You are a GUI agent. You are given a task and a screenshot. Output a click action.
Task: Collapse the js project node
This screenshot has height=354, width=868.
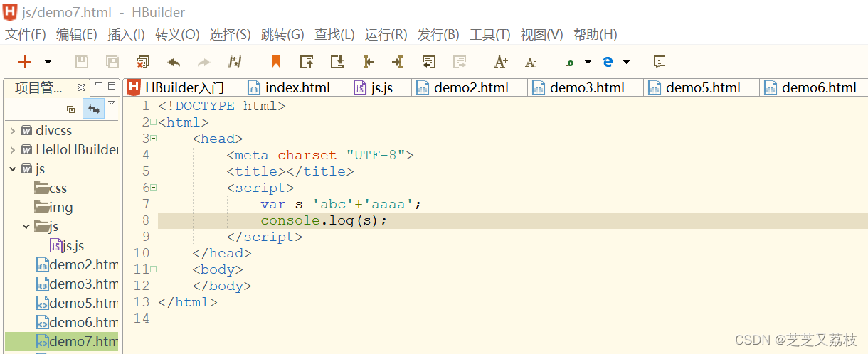[x=13, y=169]
